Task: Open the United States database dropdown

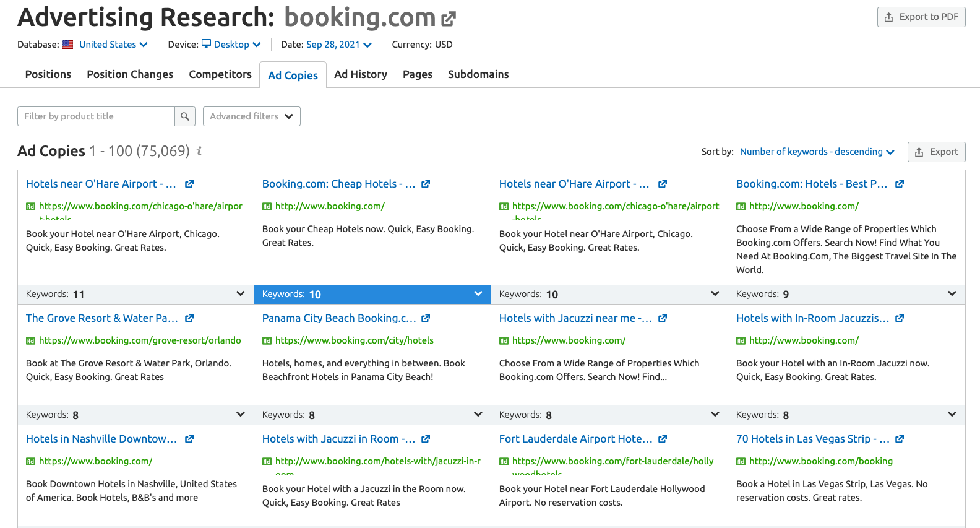Action: [113, 45]
